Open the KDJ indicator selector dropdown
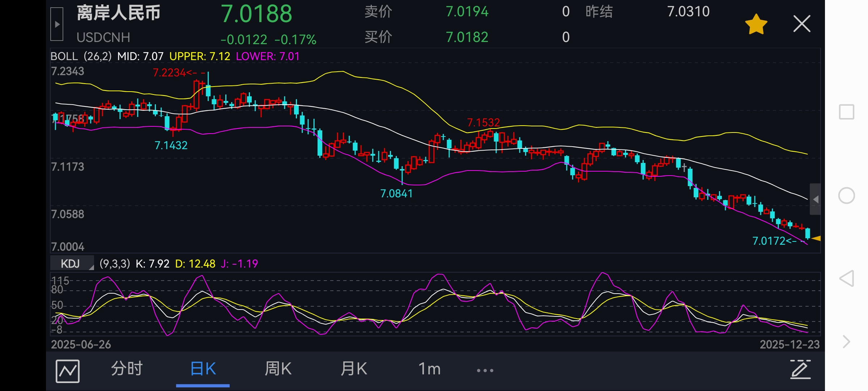 [x=72, y=264]
